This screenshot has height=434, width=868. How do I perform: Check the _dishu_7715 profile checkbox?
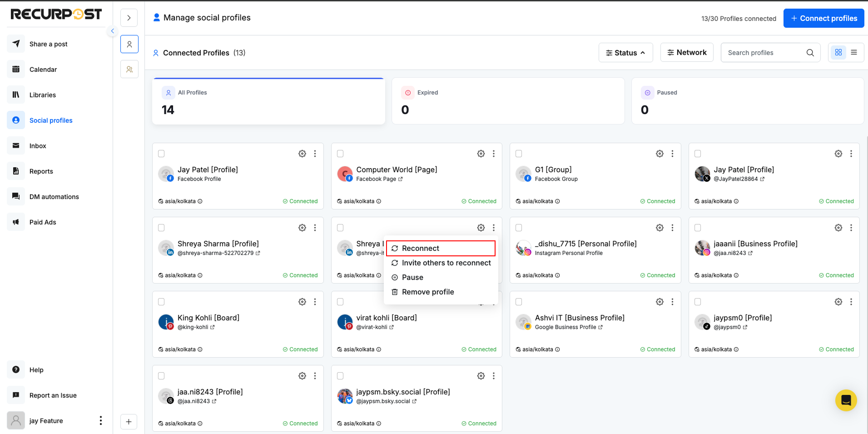(519, 228)
